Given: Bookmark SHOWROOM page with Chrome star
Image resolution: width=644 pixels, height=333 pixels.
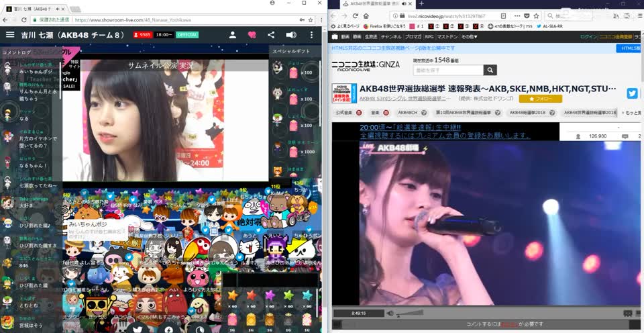Looking at the screenshot, I should [x=311, y=19].
